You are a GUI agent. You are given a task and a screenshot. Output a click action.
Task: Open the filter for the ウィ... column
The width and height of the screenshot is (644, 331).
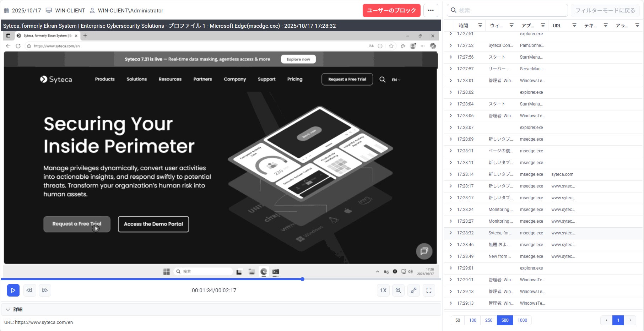[512, 25]
